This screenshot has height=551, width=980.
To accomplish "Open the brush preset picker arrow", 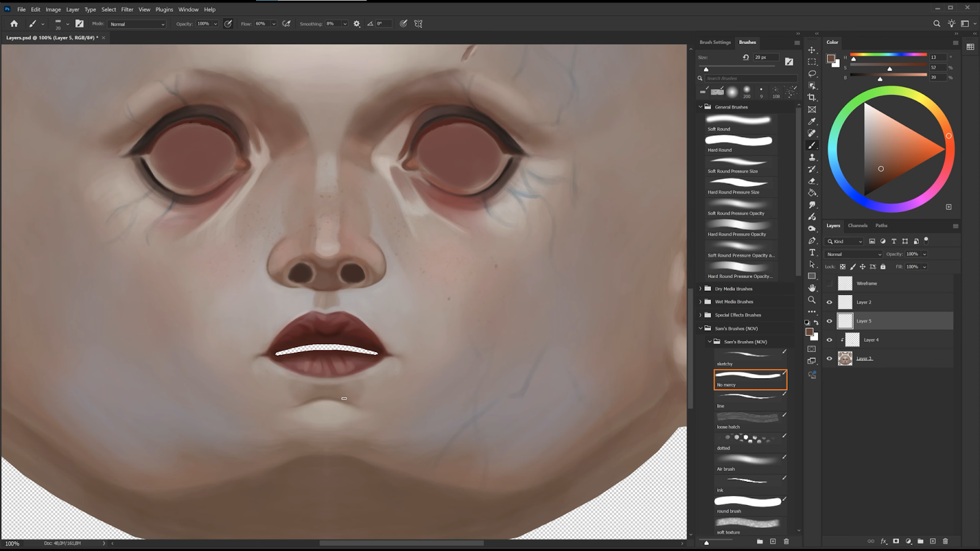I will pyautogui.click(x=67, y=24).
